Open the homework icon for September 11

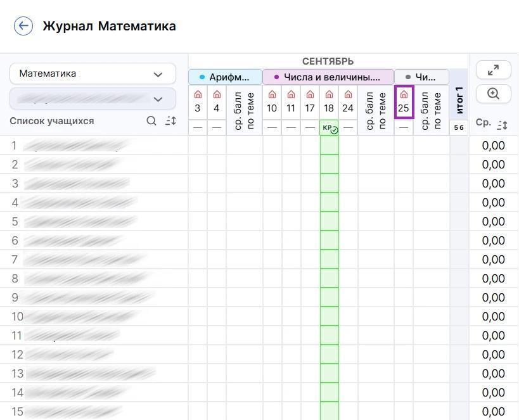291,94
